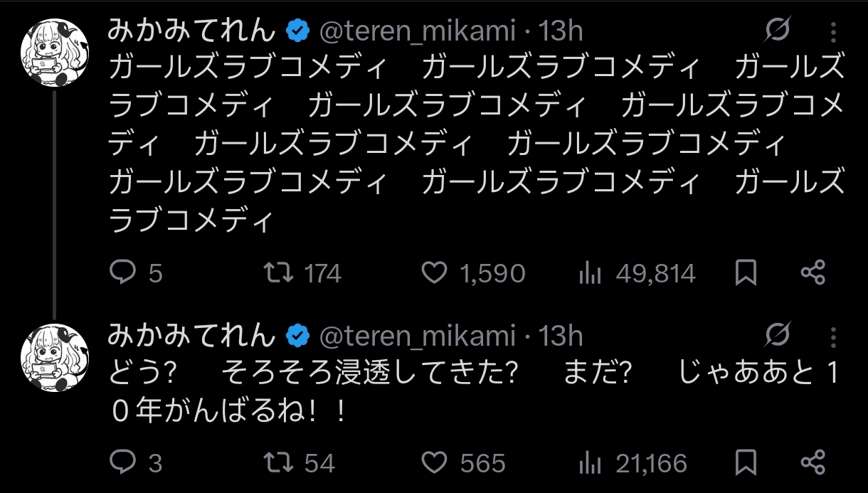Open the 13h timestamp on second tweet
The image size is (868, 493).
click(x=561, y=336)
